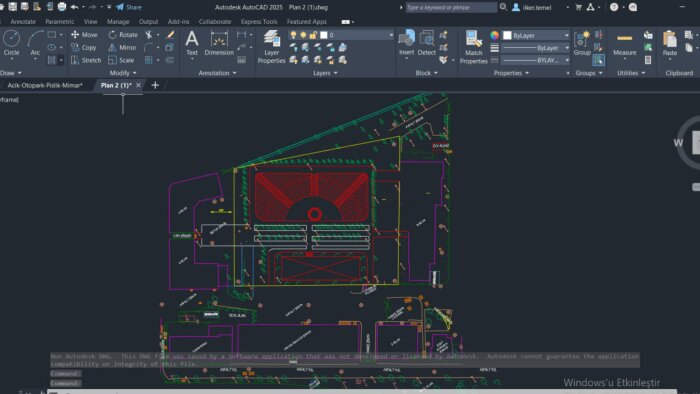Activate the Hatch tool

(x=52, y=60)
